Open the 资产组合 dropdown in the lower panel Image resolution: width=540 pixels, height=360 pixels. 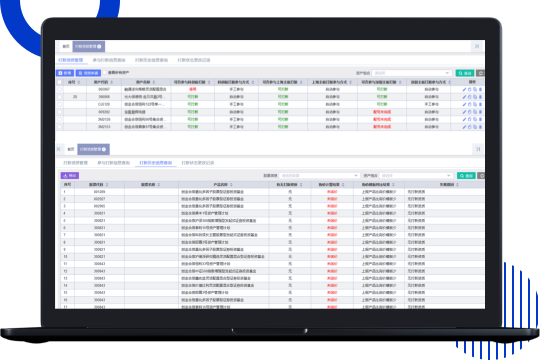coord(416,176)
